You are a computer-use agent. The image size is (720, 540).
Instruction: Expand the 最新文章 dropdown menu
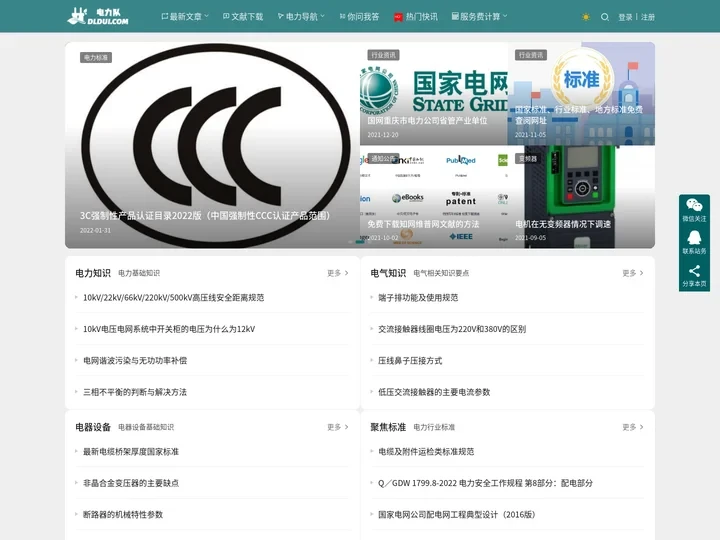click(185, 17)
